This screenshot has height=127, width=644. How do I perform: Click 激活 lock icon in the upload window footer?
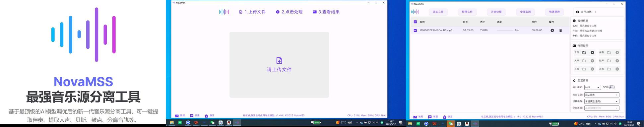[x=206, y=116]
